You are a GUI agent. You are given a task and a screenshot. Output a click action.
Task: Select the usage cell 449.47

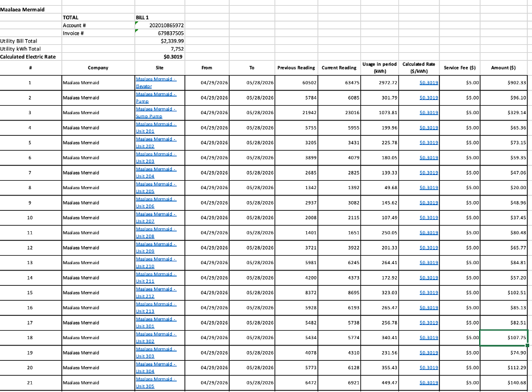point(380,383)
